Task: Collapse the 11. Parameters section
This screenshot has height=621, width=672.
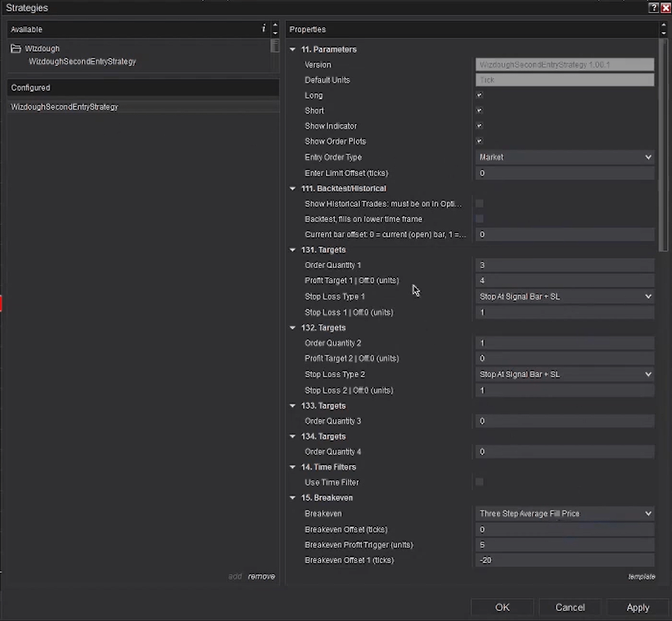Action: pyautogui.click(x=293, y=49)
